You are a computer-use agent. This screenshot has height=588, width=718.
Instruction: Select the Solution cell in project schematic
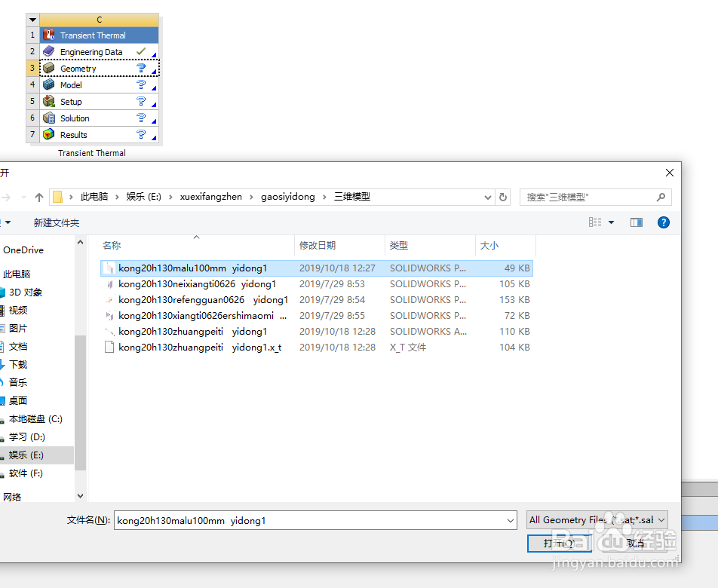(100, 118)
